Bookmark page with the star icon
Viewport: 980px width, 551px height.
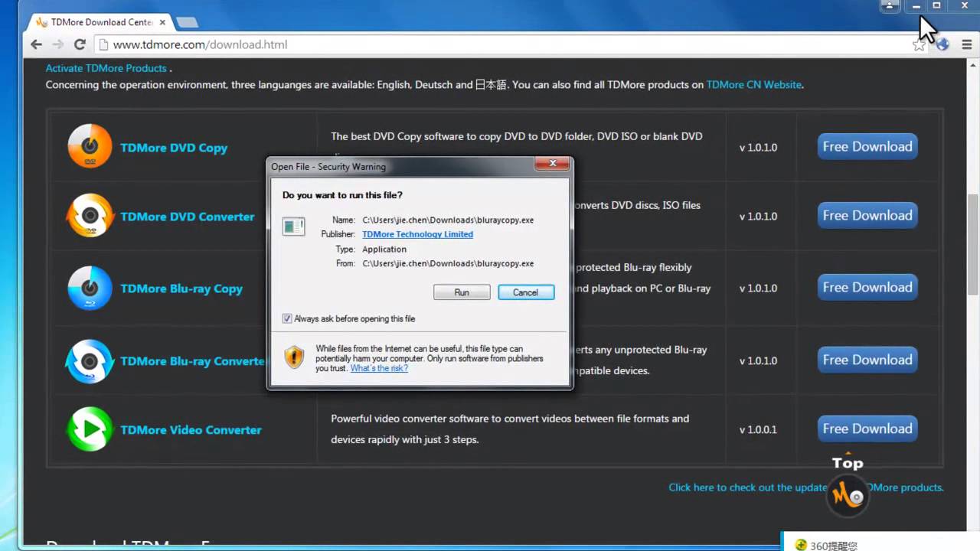click(919, 44)
